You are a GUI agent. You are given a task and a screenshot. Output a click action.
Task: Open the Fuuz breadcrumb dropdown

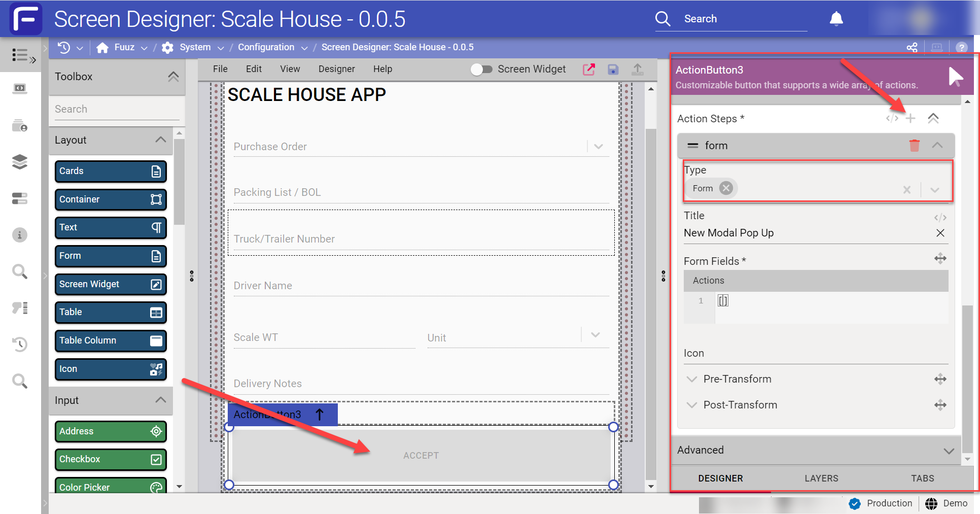(144, 48)
